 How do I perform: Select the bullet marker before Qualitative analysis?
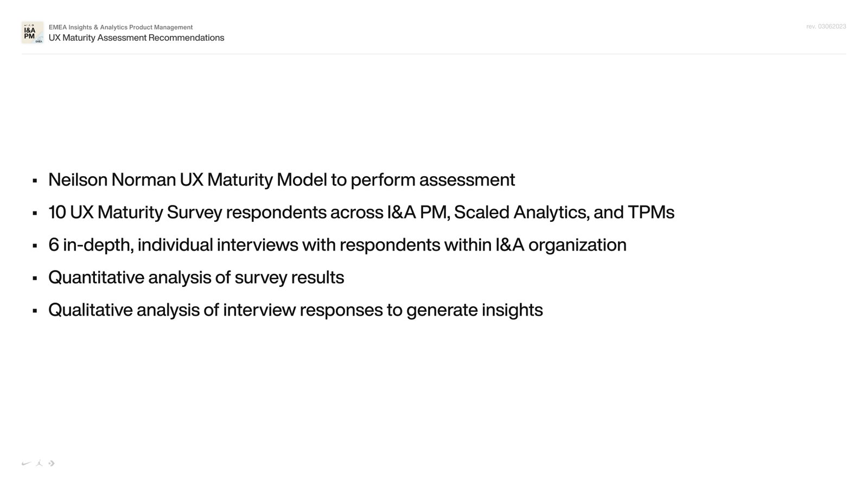tap(35, 311)
